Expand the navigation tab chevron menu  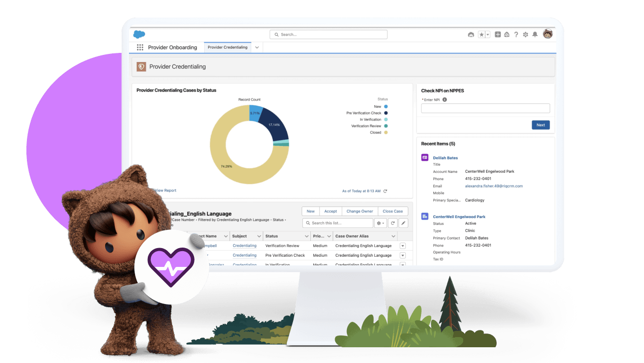click(257, 47)
